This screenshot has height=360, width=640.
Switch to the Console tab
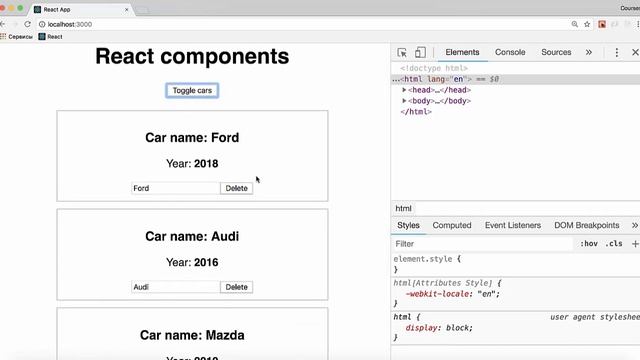[510, 52]
